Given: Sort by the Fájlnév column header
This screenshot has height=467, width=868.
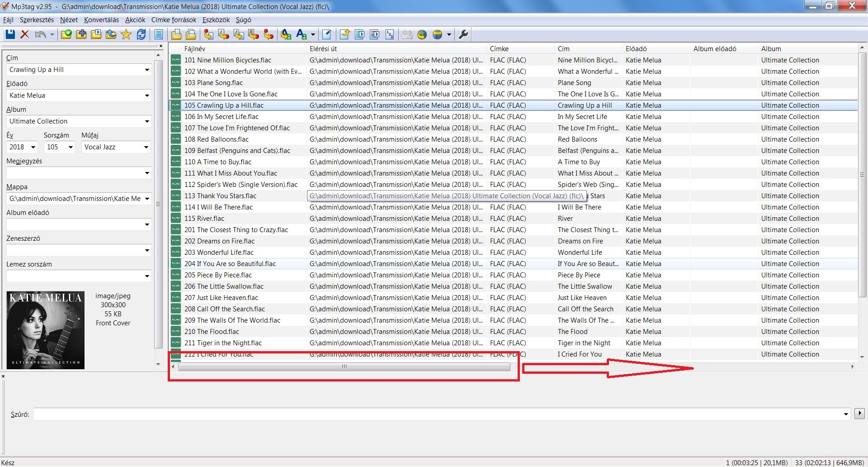Looking at the screenshot, I should tap(243, 48).
